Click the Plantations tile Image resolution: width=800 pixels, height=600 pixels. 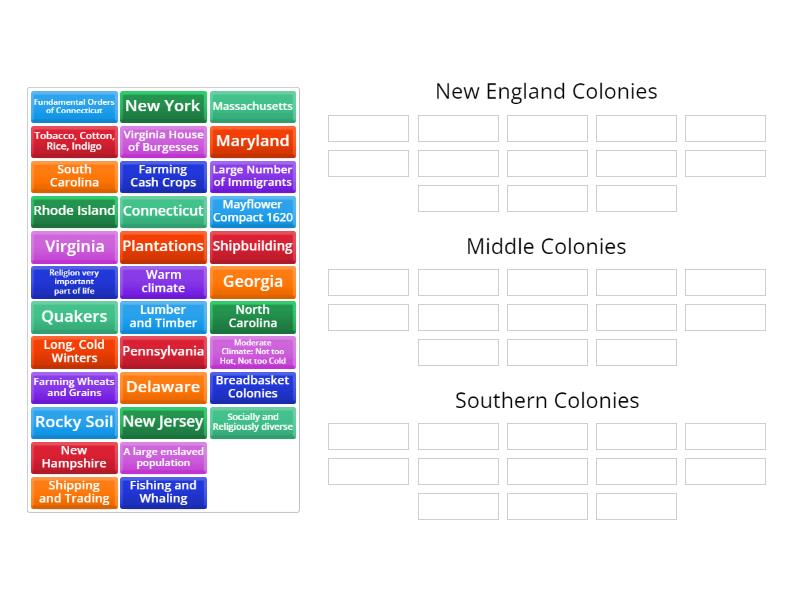(x=163, y=247)
